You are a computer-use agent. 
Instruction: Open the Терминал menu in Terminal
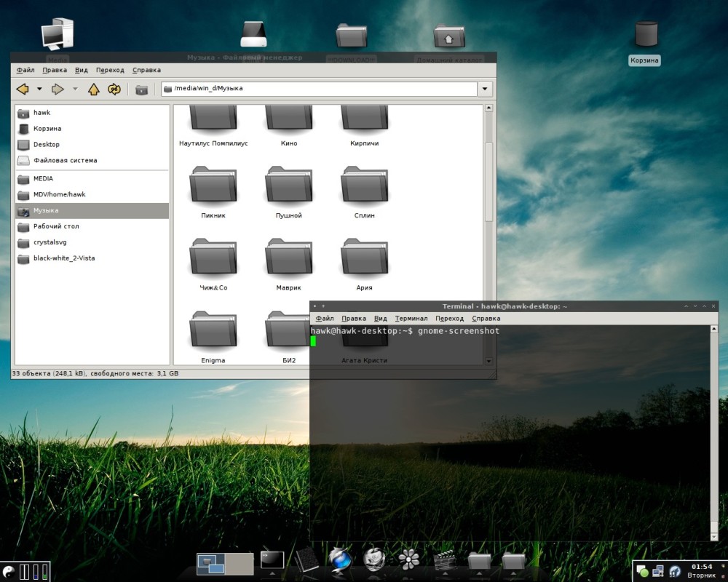click(411, 319)
